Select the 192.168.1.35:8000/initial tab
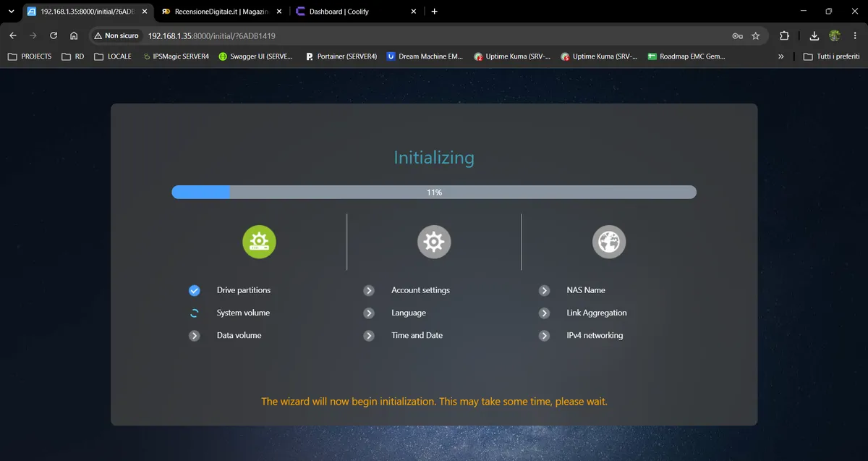 (87, 12)
